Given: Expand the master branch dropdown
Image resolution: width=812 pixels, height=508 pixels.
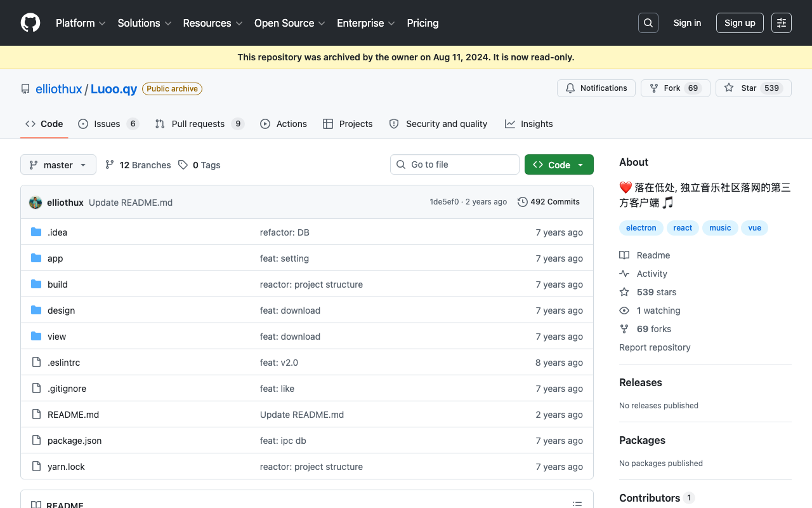Looking at the screenshot, I should point(58,165).
